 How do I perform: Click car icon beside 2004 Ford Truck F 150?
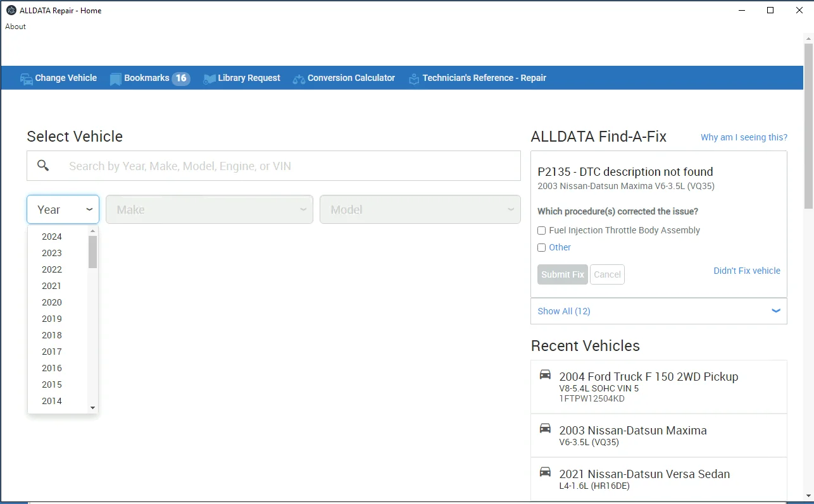tap(545, 374)
